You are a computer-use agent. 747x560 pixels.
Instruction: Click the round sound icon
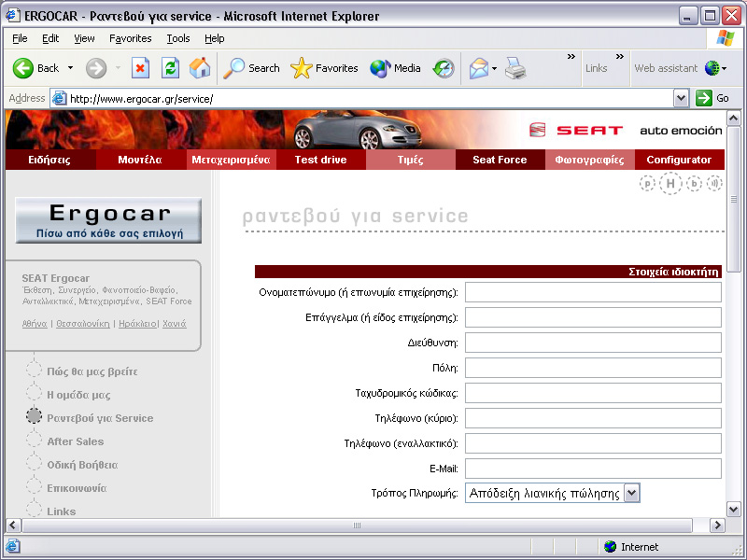(714, 183)
